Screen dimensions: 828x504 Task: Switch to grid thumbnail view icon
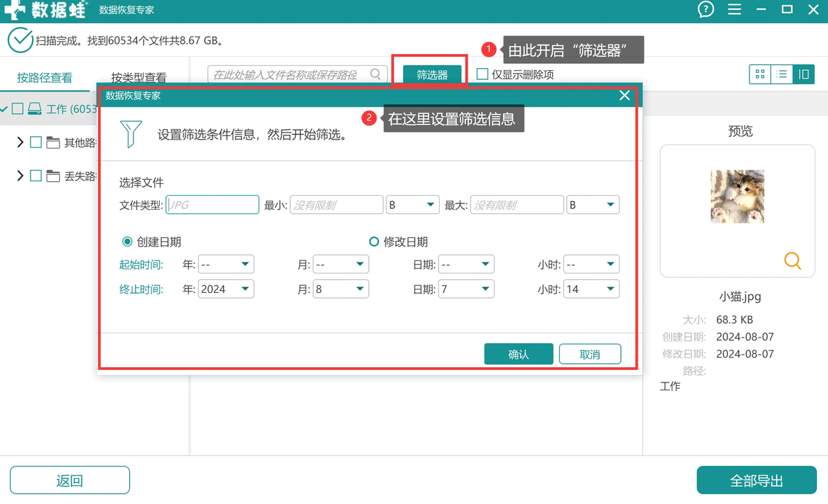760,74
